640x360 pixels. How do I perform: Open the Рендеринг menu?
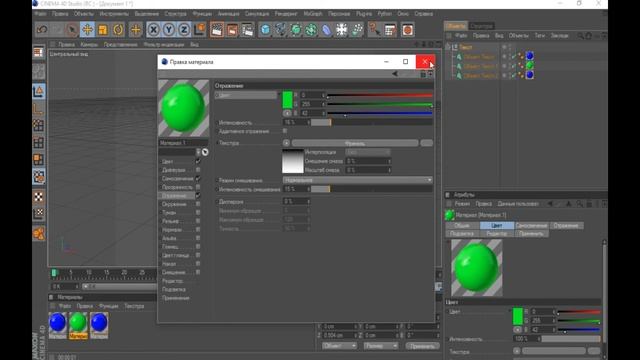(x=286, y=14)
